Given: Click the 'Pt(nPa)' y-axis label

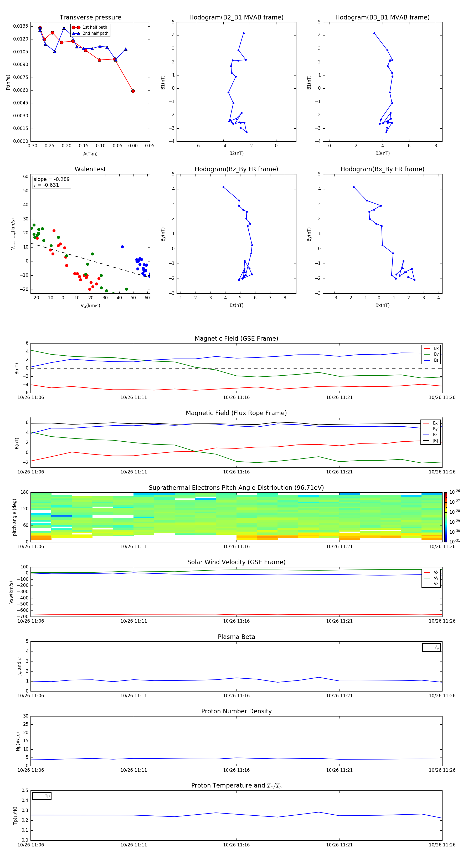Looking at the screenshot, I should (x=8, y=82).
